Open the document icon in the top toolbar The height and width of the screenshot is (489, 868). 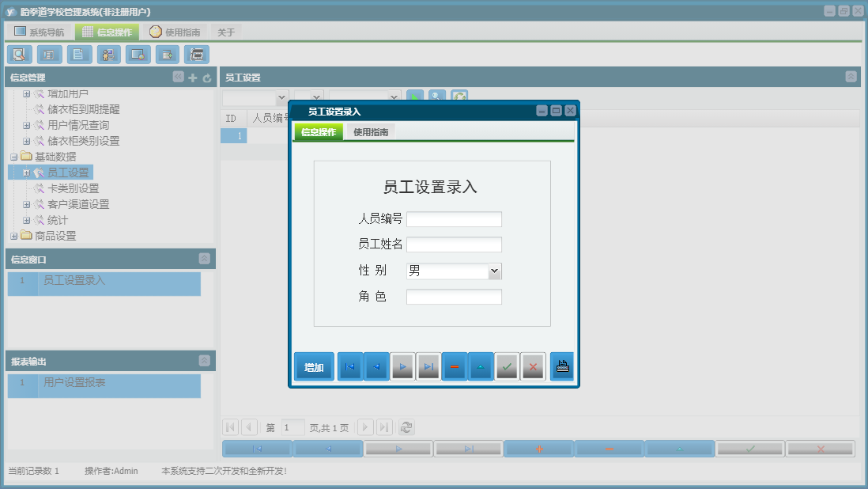point(78,54)
